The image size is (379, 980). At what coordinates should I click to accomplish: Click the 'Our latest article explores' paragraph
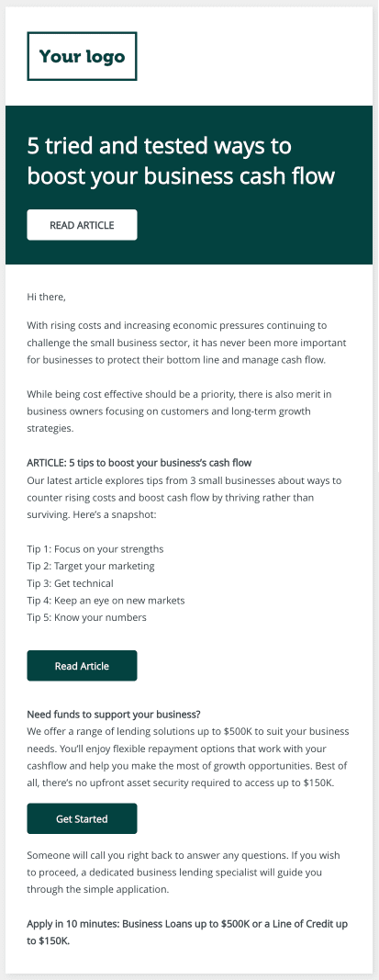[184, 498]
